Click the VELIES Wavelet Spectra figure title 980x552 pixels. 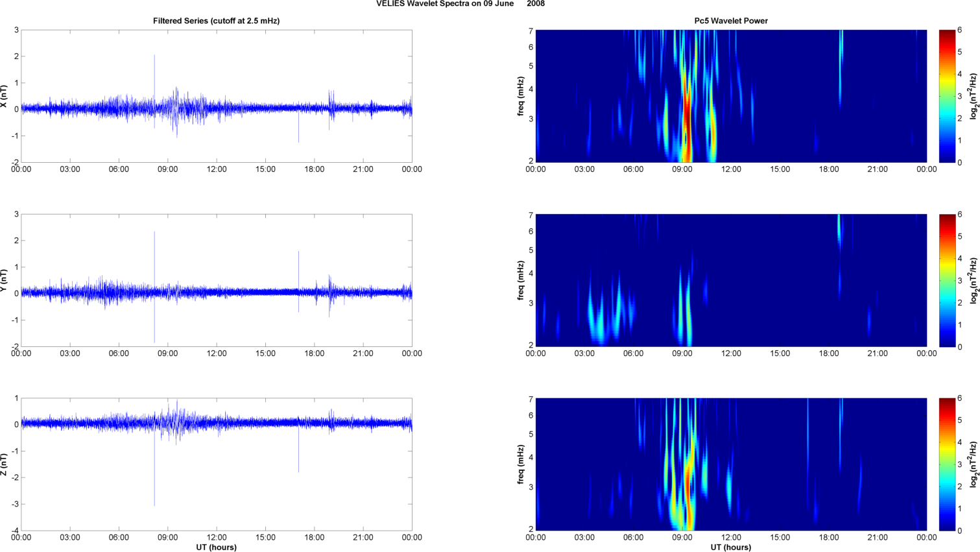[x=460, y=4]
